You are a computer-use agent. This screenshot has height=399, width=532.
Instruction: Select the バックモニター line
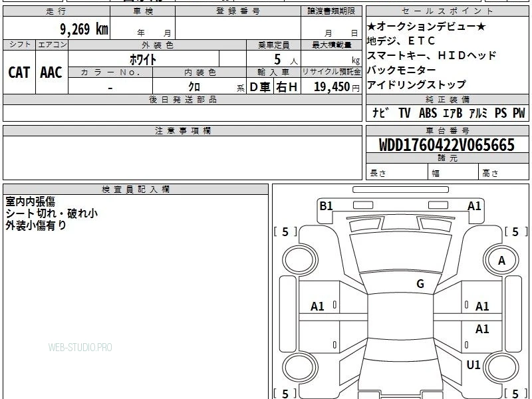pos(402,70)
